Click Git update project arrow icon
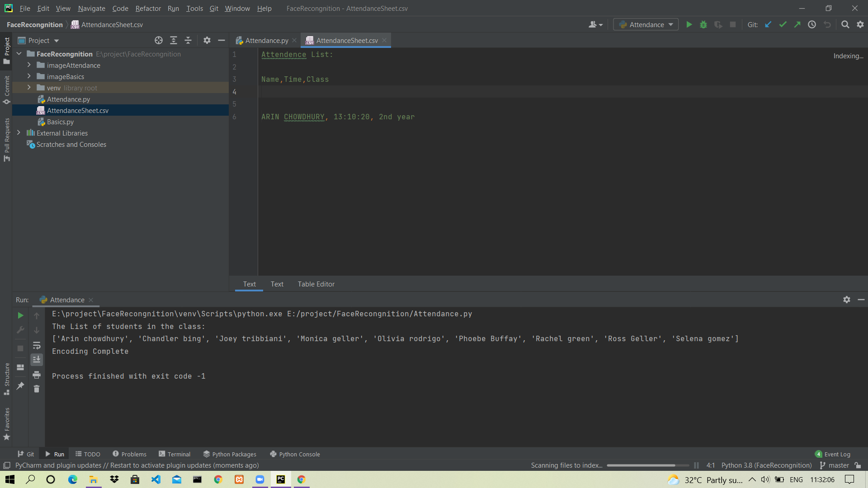The height and width of the screenshot is (488, 868). tap(768, 25)
